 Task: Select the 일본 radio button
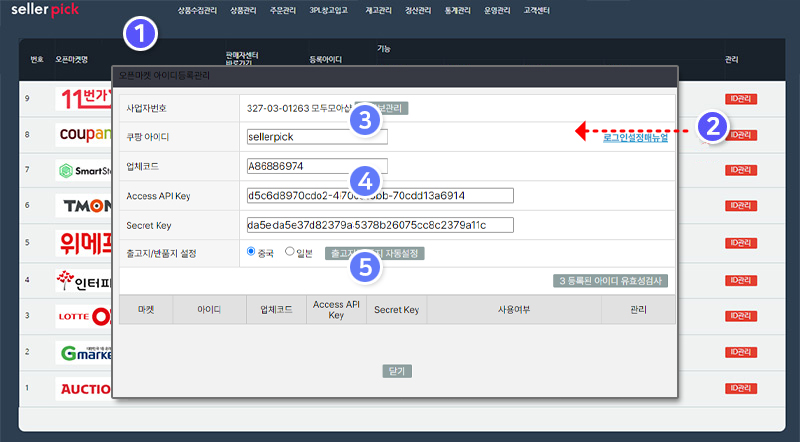pyautogui.click(x=290, y=252)
